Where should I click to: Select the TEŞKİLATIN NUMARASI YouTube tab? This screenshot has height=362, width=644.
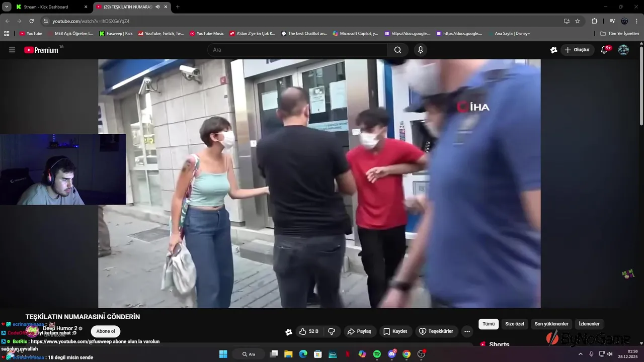(132, 7)
